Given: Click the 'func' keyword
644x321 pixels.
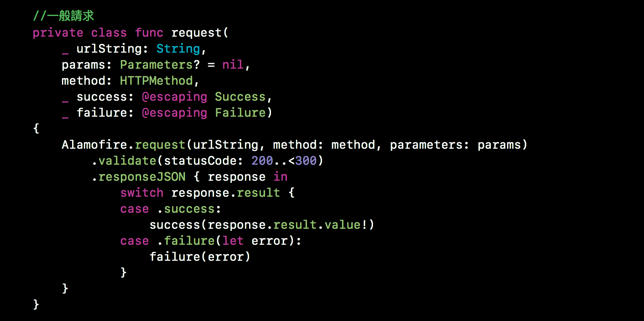Looking at the screenshot, I should 150,33.
